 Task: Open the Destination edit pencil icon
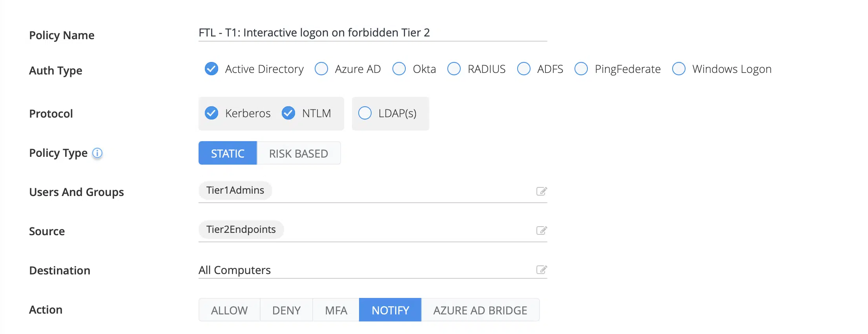542,270
